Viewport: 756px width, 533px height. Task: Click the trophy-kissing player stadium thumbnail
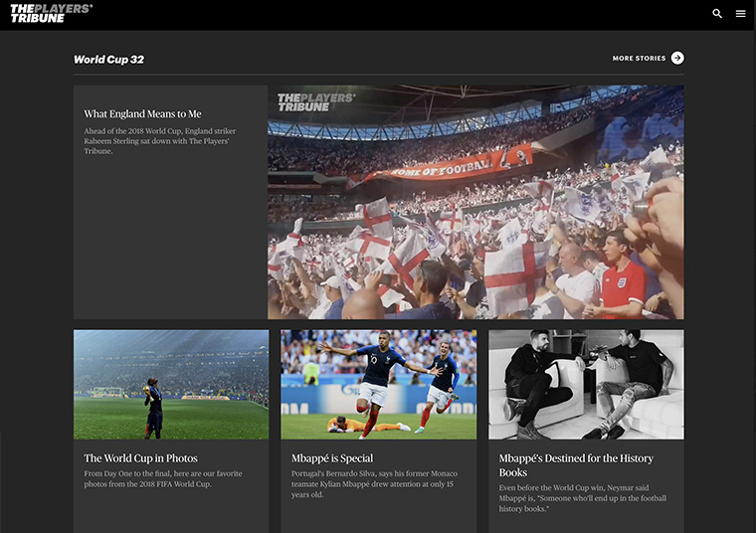click(171, 384)
